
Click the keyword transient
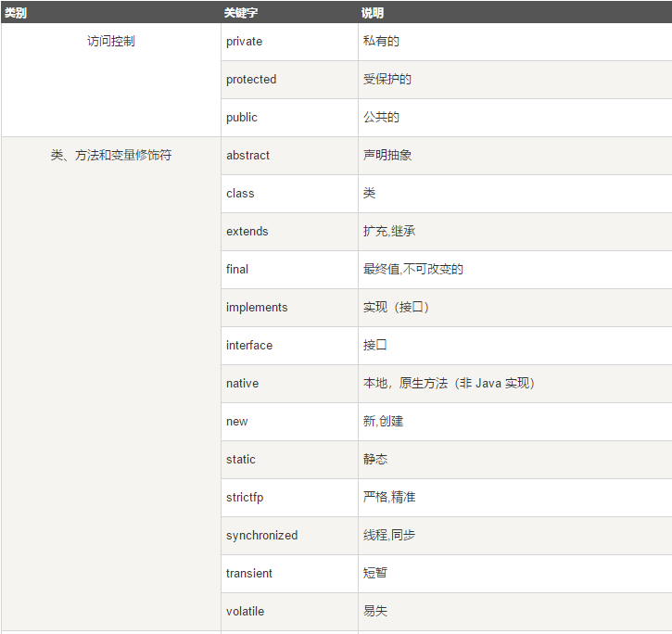click(x=249, y=574)
